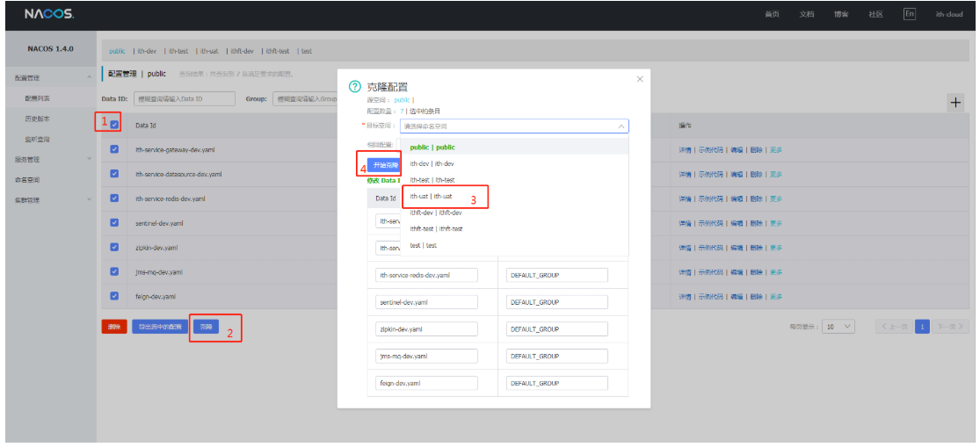Open the 目标空间 namespace dropdown field
Image resolution: width=980 pixels, height=447 pixels.
514,126
